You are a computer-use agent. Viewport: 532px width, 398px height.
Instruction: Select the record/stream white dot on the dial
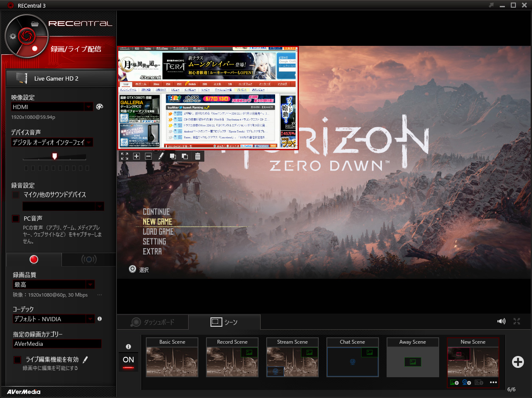(35, 49)
